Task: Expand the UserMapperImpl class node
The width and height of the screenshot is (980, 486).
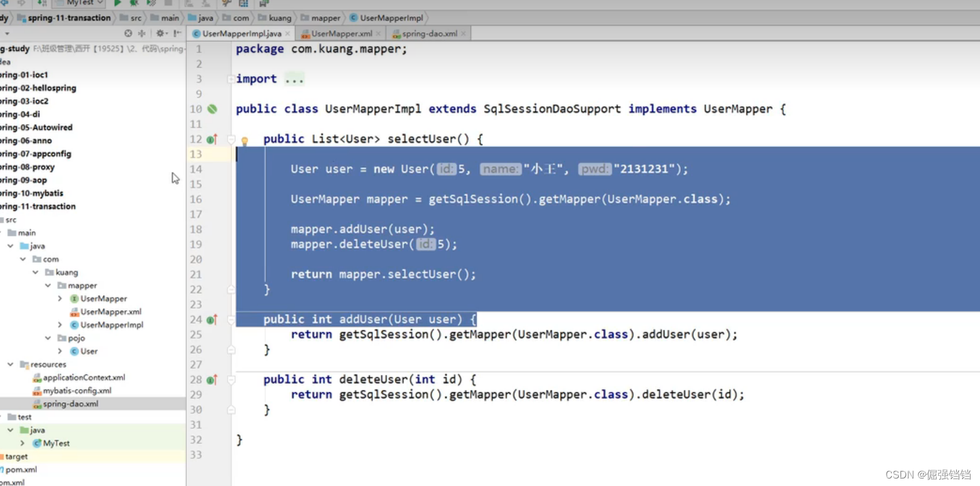Action: [x=60, y=325]
